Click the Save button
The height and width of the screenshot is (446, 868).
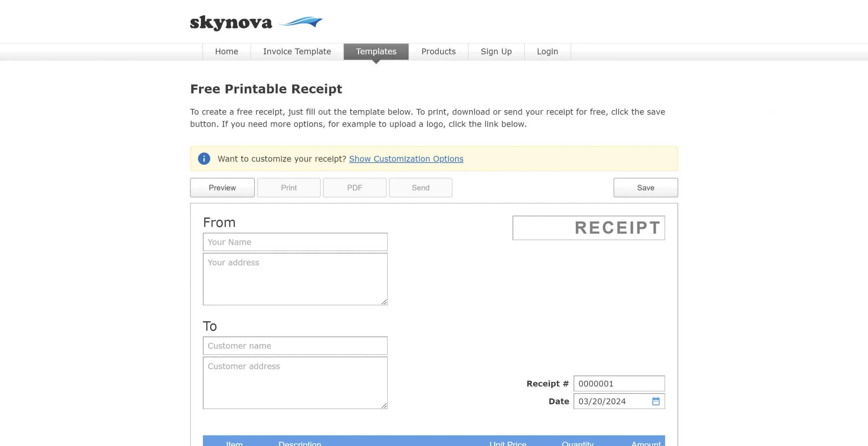[x=646, y=188]
